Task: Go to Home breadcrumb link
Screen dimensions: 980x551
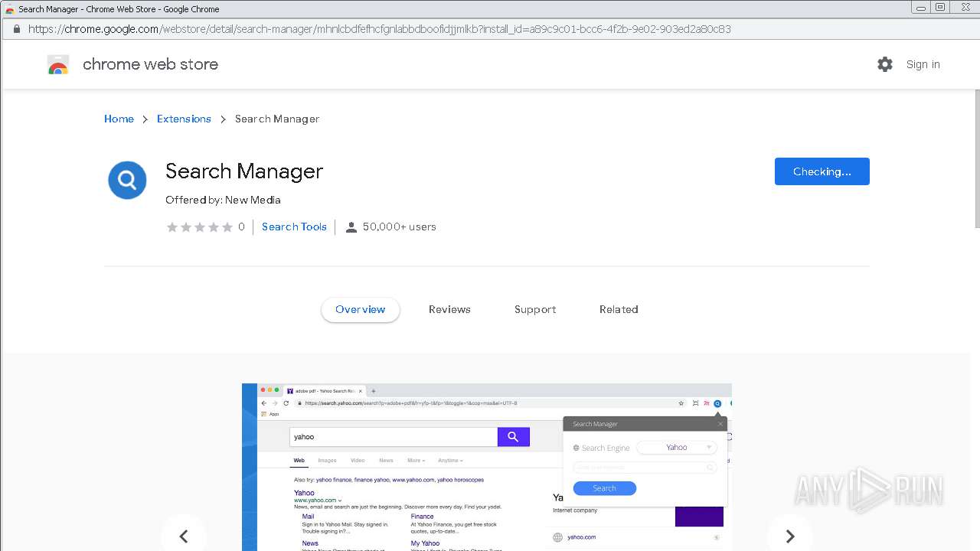Action: [x=119, y=119]
